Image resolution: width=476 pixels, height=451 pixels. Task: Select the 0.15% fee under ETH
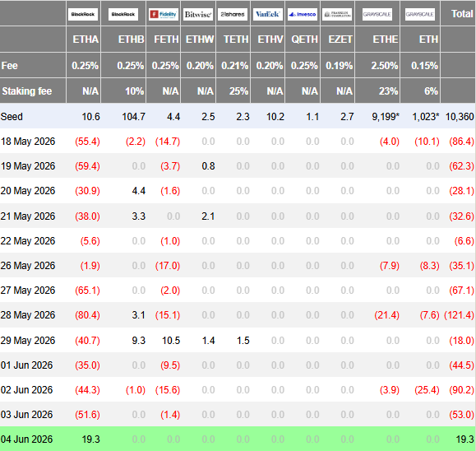[x=424, y=65]
